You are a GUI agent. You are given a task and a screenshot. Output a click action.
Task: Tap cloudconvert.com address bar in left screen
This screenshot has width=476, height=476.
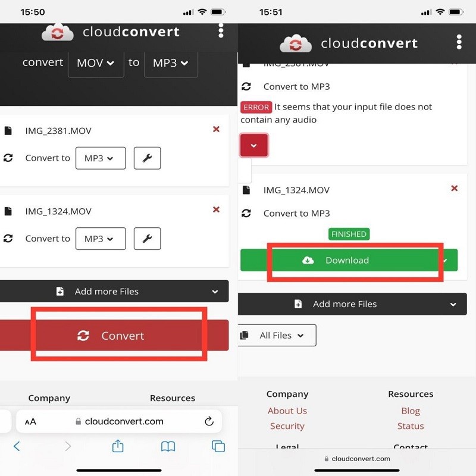124,421
